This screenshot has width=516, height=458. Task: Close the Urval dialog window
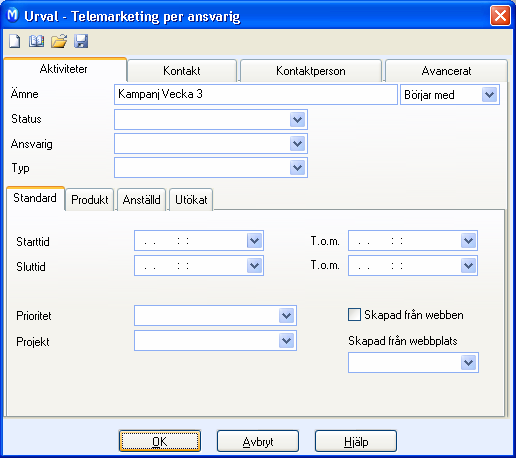[500, 15]
